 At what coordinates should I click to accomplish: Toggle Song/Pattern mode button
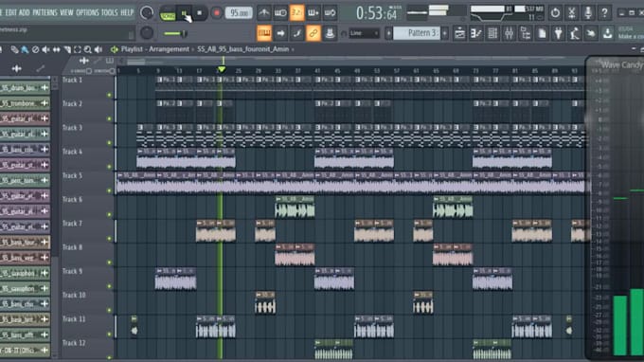click(168, 13)
